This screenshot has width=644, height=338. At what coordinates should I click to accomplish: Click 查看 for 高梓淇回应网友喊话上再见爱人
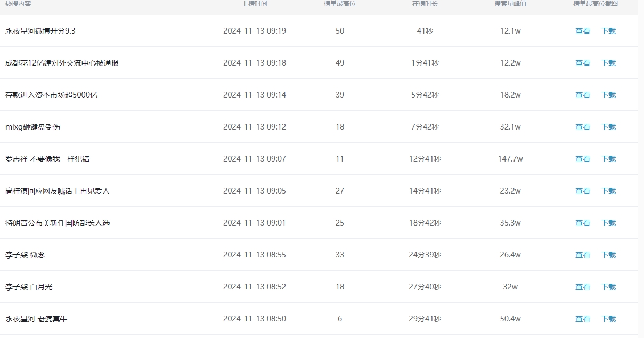point(583,191)
